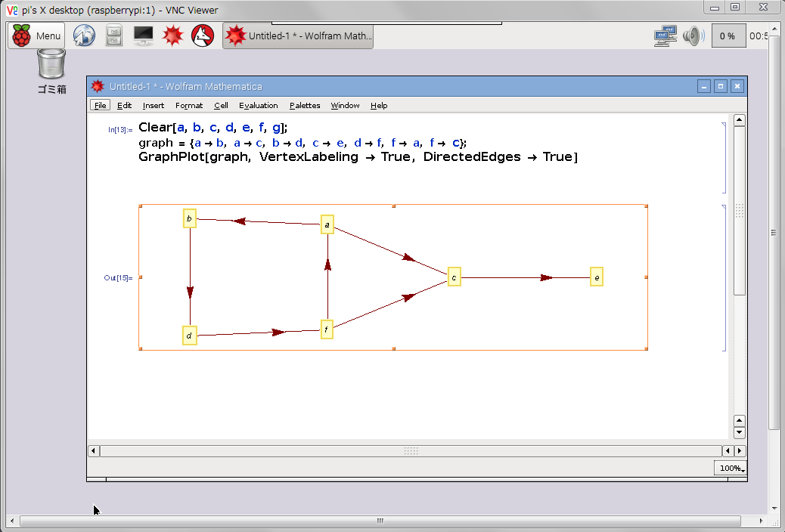This screenshot has width=785, height=532.
Task: Open the Palettes menu
Action: click(305, 105)
